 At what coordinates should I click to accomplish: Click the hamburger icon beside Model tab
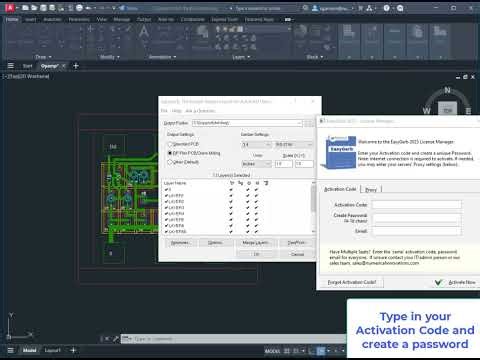tap(11, 350)
